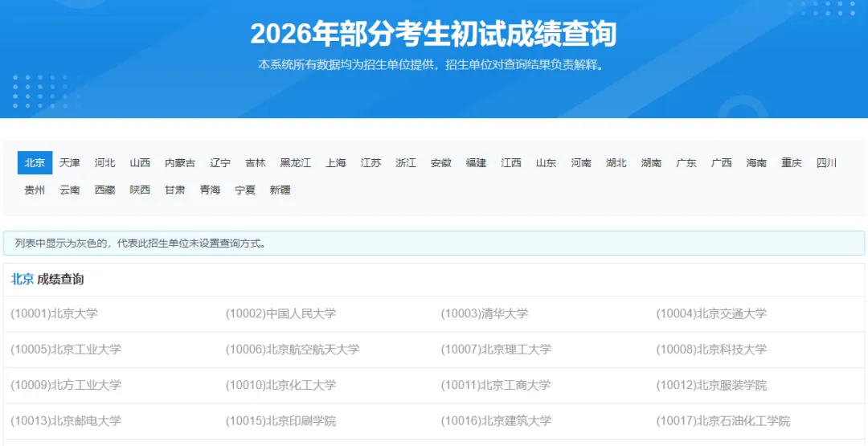
Task: Open the 湖北 province tab
Action: (616, 162)
